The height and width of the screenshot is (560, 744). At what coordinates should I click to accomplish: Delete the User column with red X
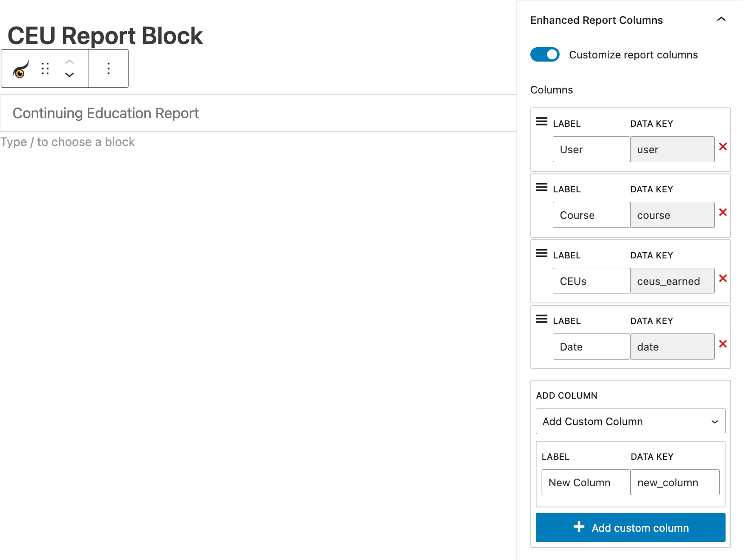[x=723, y=147]
